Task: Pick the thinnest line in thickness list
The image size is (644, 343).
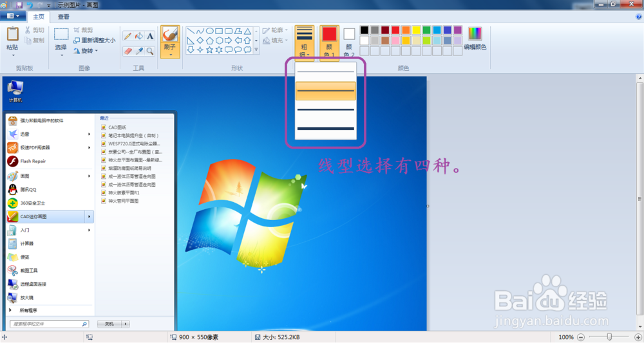Action: (x=326, y=72)
